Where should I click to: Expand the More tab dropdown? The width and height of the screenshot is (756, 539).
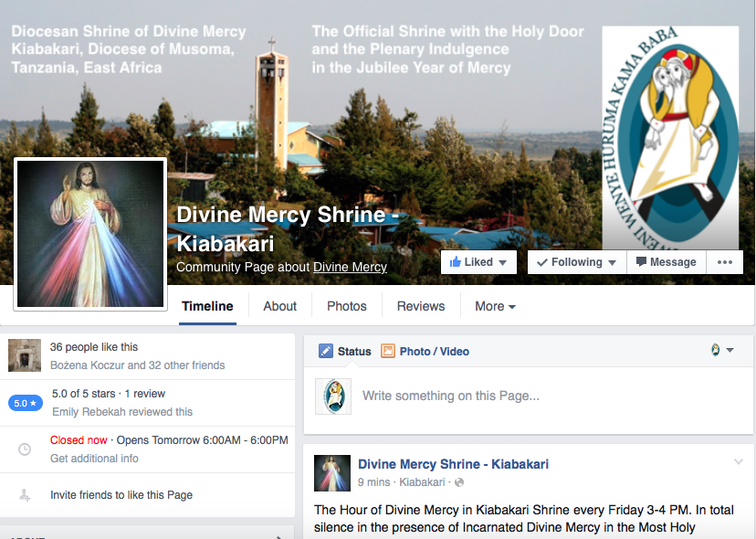pos(495,306)
